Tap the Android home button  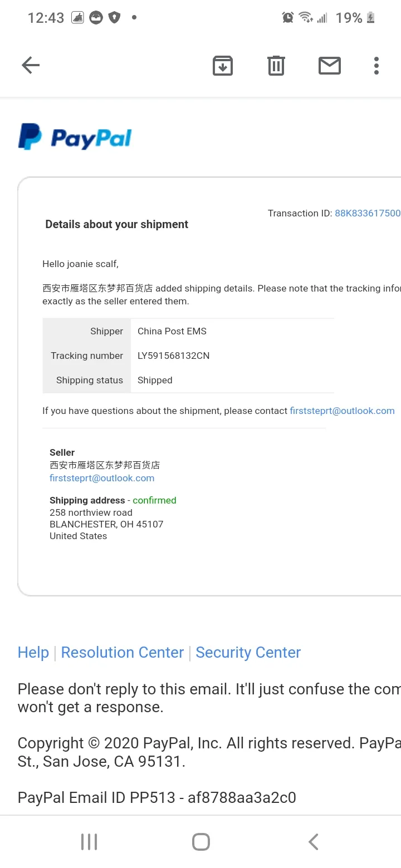[200, 842]
